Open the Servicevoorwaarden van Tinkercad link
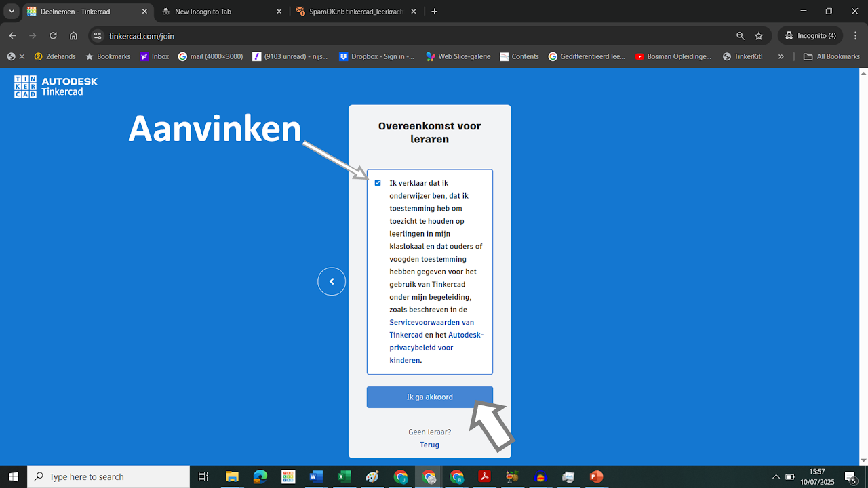This screenshot has width=868, height=488. (x=431, y=329)
